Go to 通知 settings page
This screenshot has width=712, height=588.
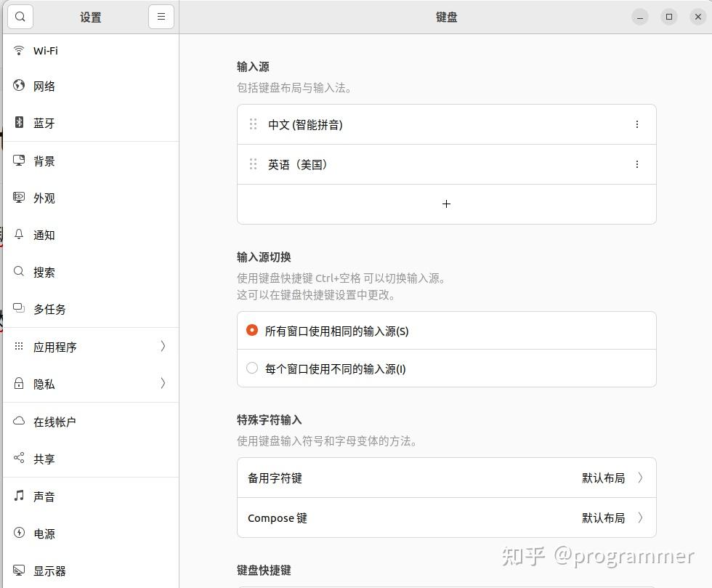click(x=91, y=235)
